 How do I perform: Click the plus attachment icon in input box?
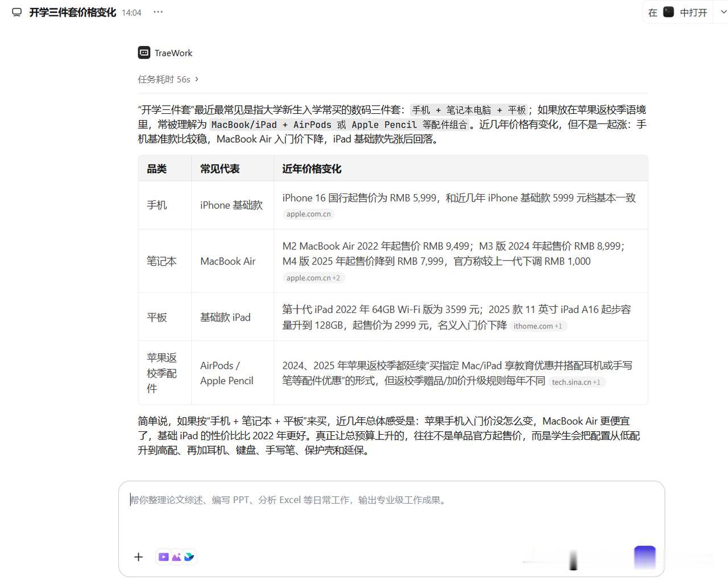138,557
